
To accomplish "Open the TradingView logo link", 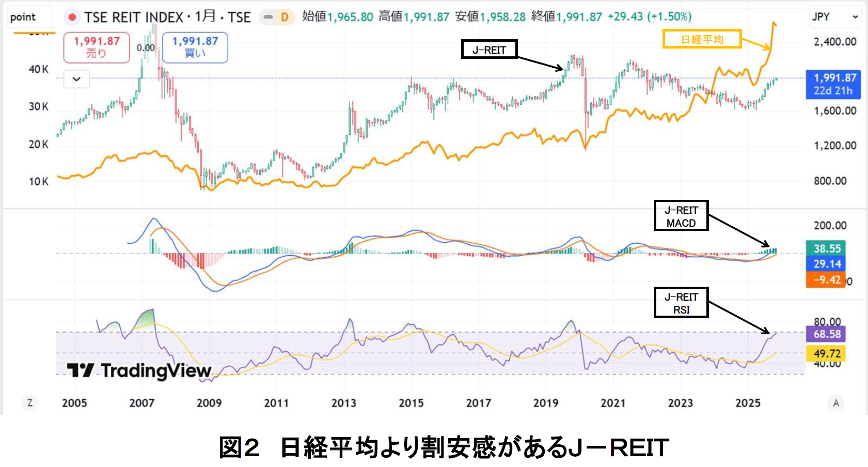I will (138, 371).
